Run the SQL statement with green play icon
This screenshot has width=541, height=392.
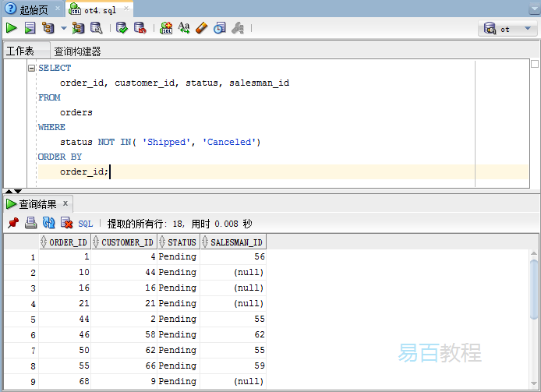[x=12, y=28]
